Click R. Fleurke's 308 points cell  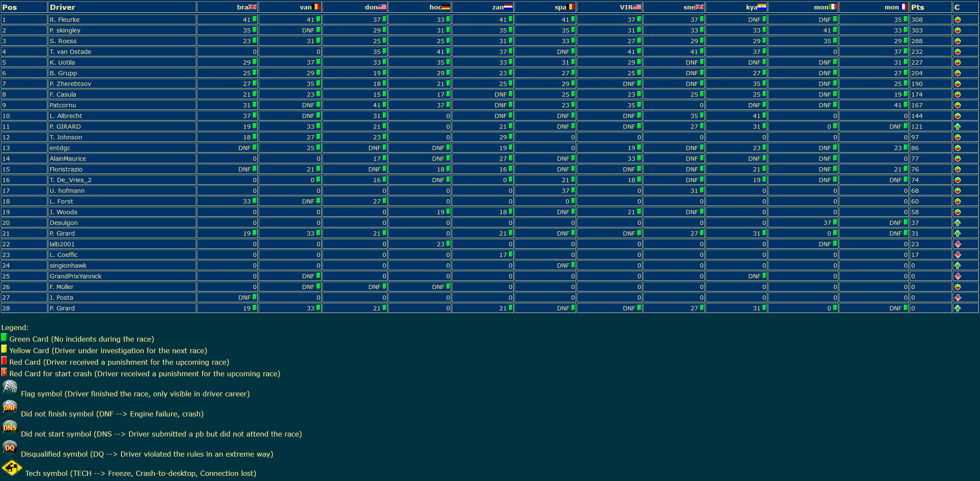[x=917, y=20]
